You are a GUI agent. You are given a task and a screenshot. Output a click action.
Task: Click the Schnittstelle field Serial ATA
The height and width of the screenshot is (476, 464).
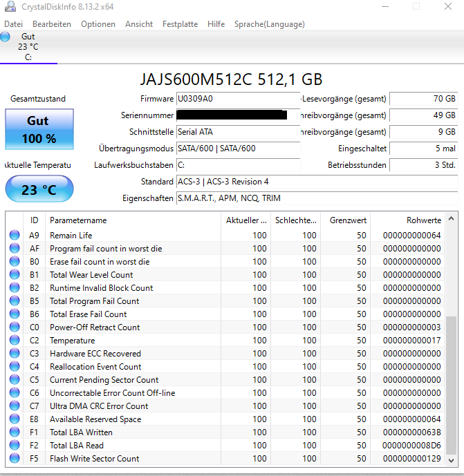239,132
